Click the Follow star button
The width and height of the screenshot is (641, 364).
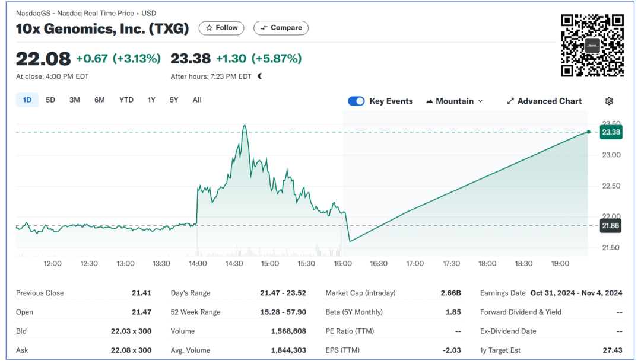tap(221, 28)
